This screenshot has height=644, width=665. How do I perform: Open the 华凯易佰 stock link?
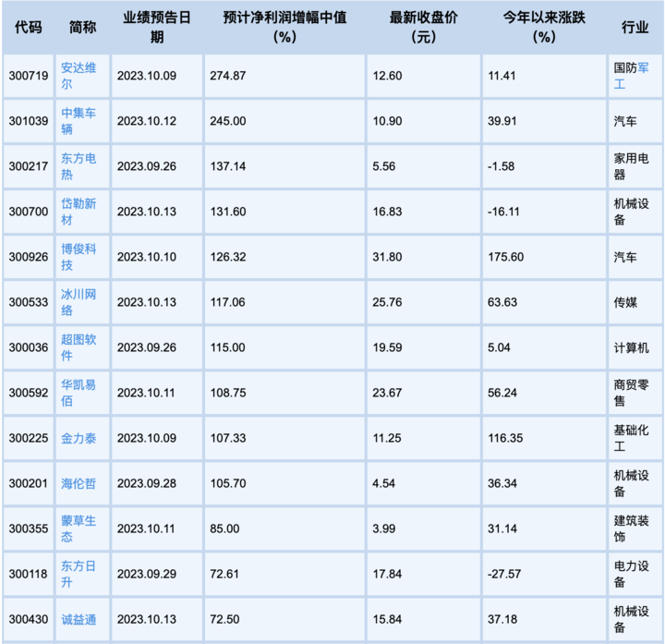(x=79, y=393)
